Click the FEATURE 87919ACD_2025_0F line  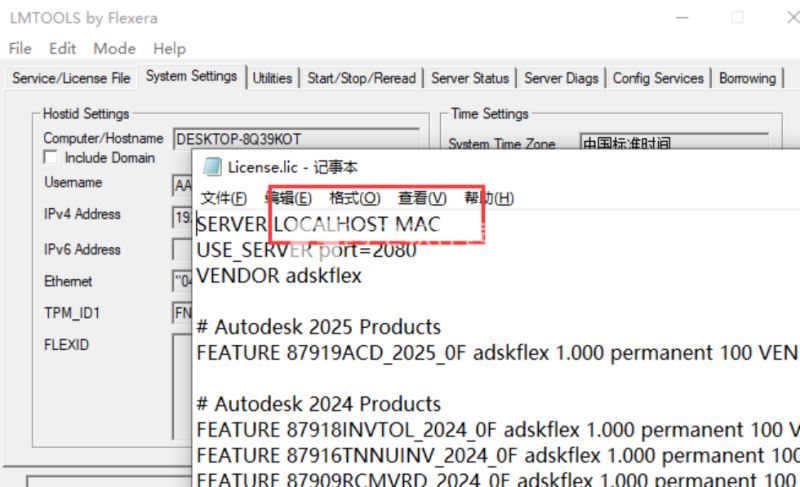tap(497, 353)
